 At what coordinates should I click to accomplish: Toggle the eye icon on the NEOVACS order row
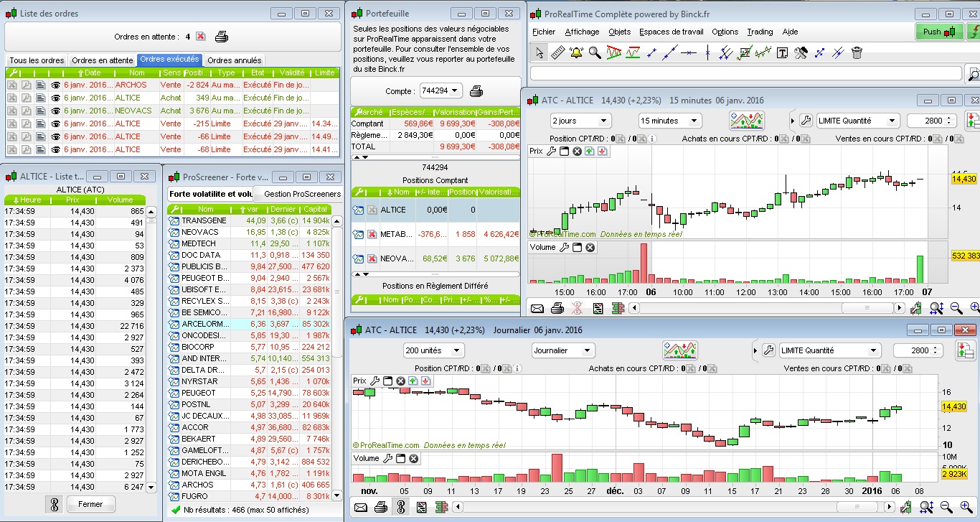pos(55,111)
